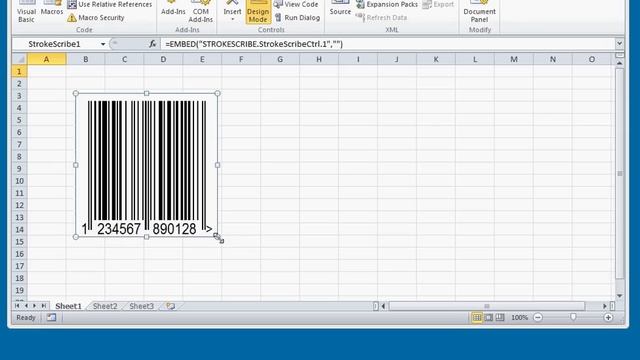Open the Macros dialog
640x360 pixels.
(52, 9)
